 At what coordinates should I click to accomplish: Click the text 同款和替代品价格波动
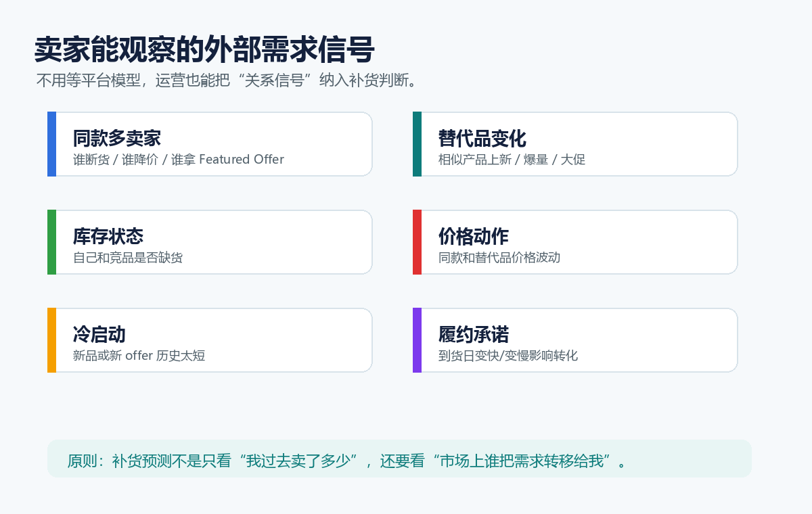[499, 258]
